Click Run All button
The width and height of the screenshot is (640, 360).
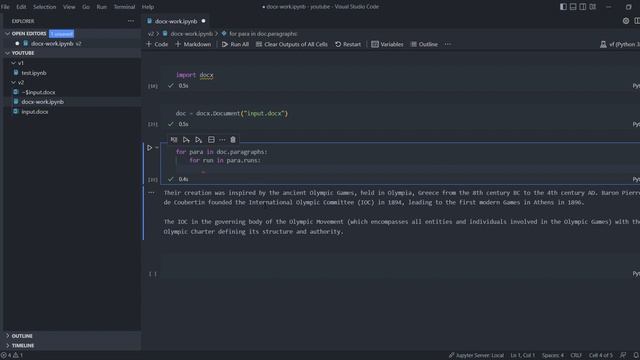click(235, 44)
